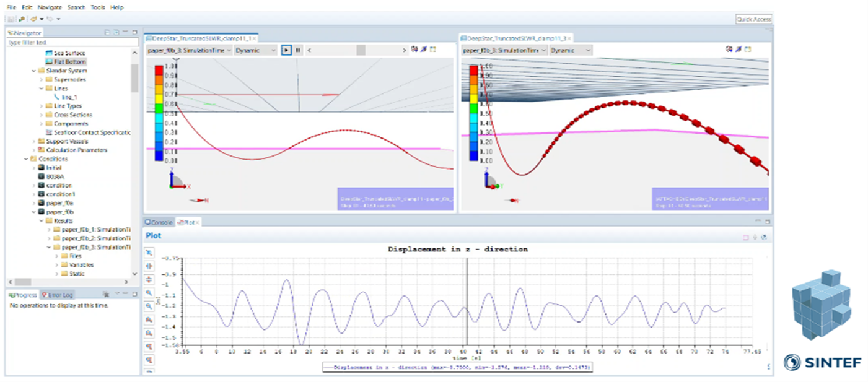Collapse the Conditions folder
The width and height of the screenshot is (868, 382).
[x=26, y=159]
